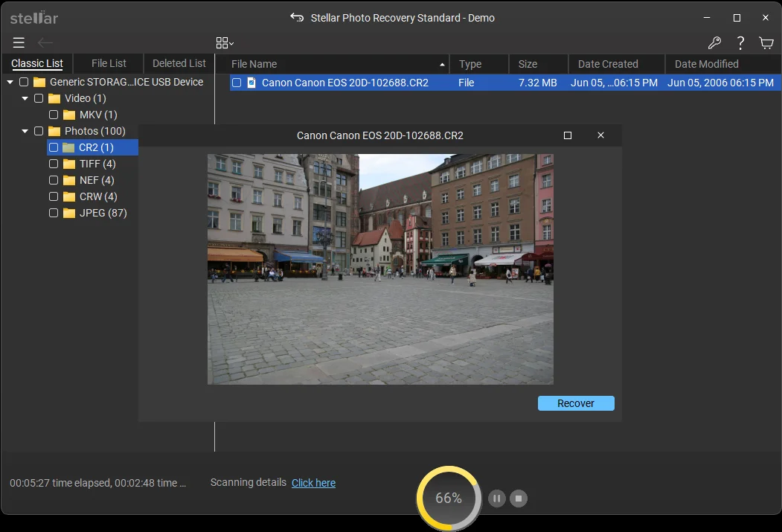This screenshot has height=532, width=782.
Task: Switch to the File List tab
Action: (x=109, y=63)
